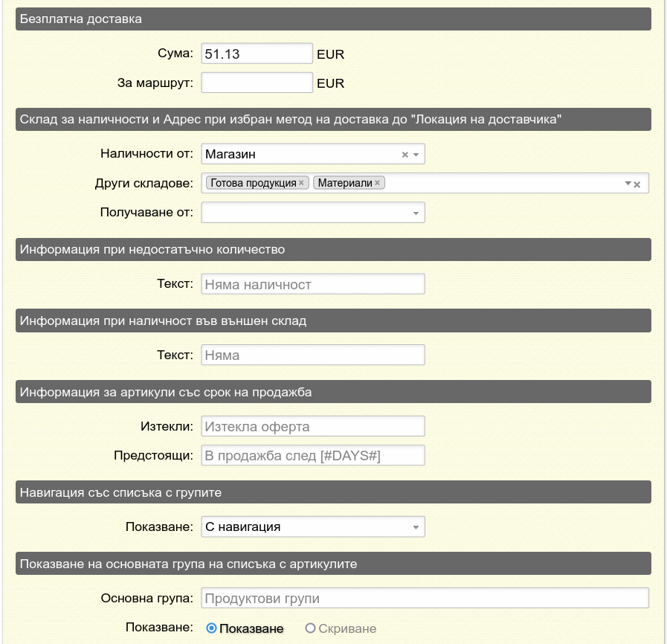The height and width of the screenshot is (644, 667).
Task: Remove the Готова продукция tag
Action: click(301, 183)
